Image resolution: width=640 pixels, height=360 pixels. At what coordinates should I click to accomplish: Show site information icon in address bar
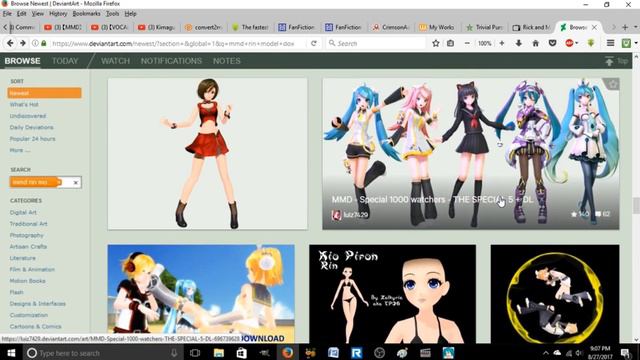36,43
